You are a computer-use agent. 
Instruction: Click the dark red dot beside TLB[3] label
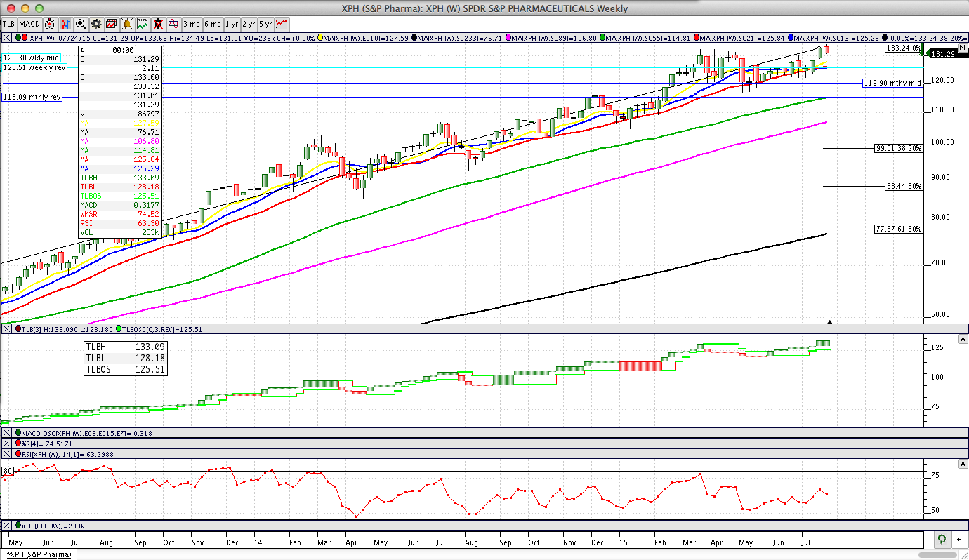click(x=18, y=328)
